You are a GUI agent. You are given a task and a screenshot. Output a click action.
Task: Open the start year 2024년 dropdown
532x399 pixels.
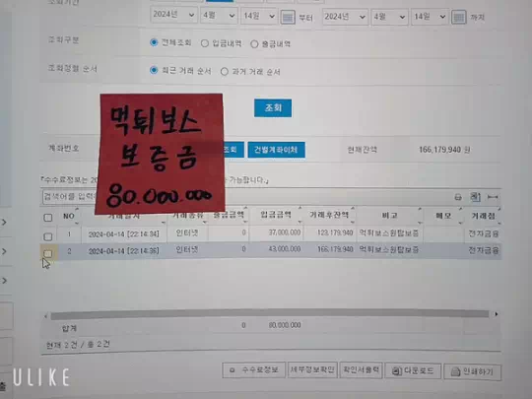[173, 15]
